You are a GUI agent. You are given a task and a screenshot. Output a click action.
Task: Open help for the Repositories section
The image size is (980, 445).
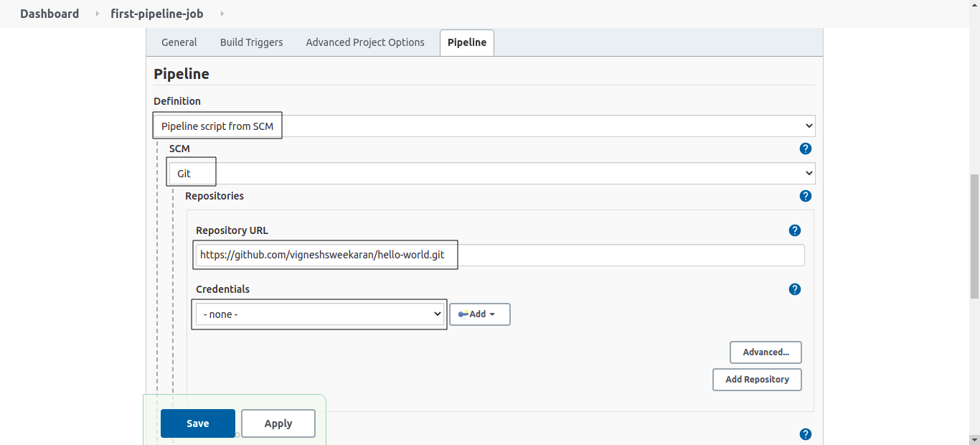click(x=805, y=196)
